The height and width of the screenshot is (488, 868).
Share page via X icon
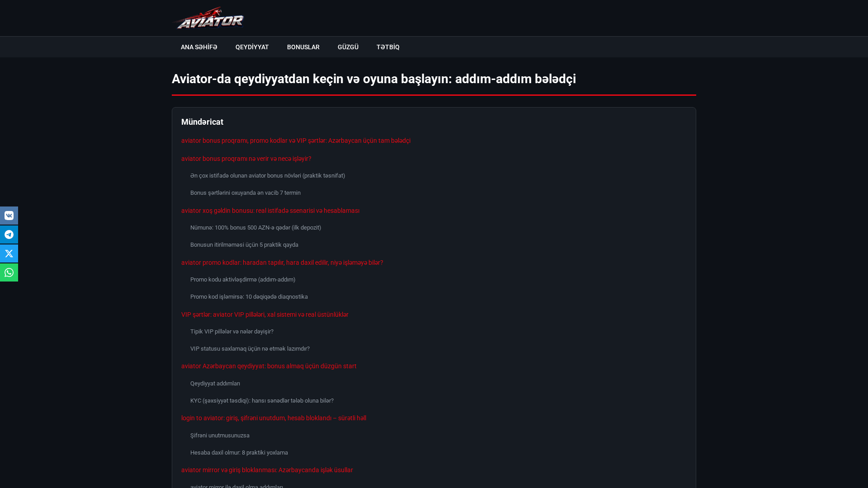(x=9, y=253)
